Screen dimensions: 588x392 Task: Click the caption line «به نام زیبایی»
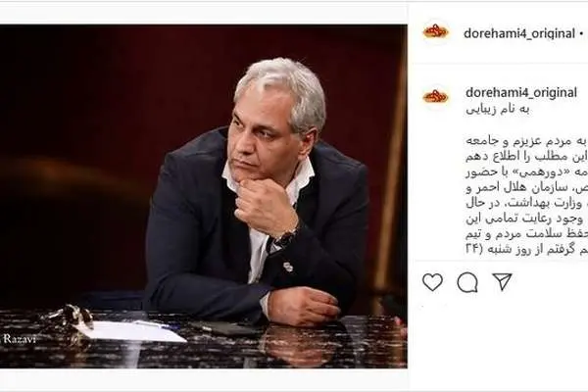tap(498, 110)
